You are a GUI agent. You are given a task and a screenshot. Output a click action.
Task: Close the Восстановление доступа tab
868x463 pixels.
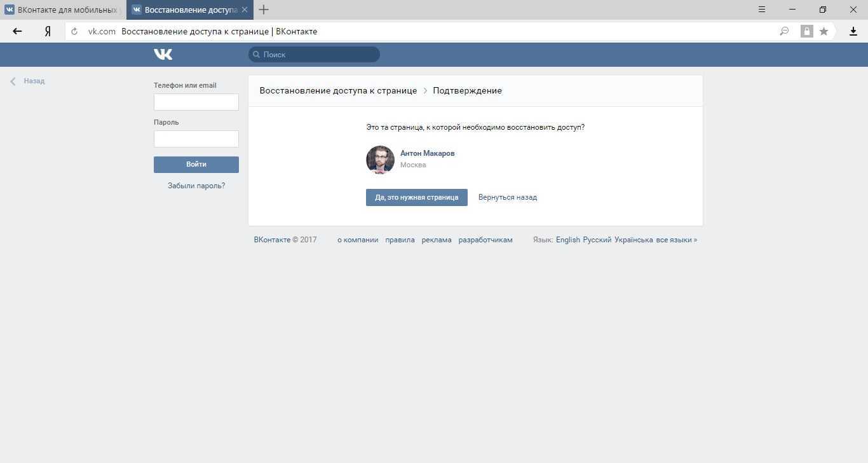[x=245, y=10]
